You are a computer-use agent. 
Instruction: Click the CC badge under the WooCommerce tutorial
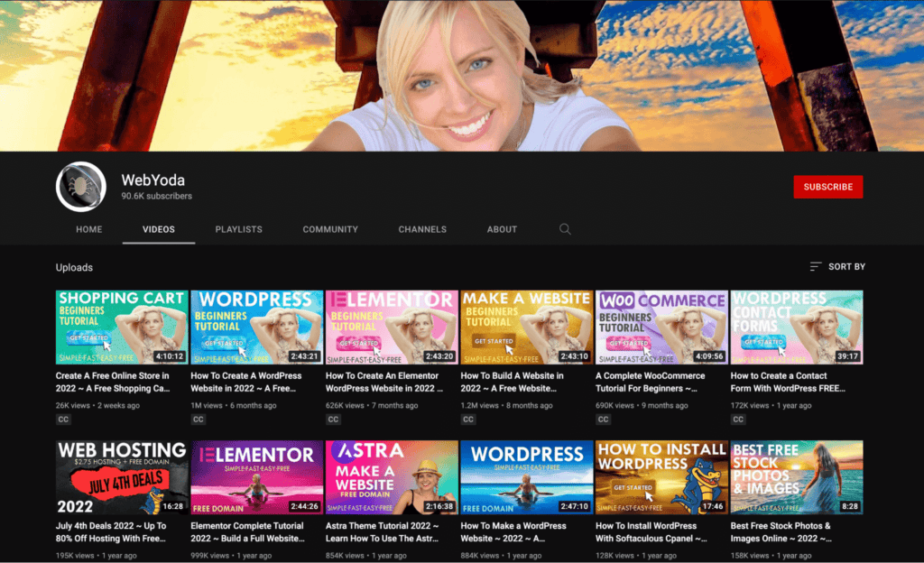coord(602,419)
